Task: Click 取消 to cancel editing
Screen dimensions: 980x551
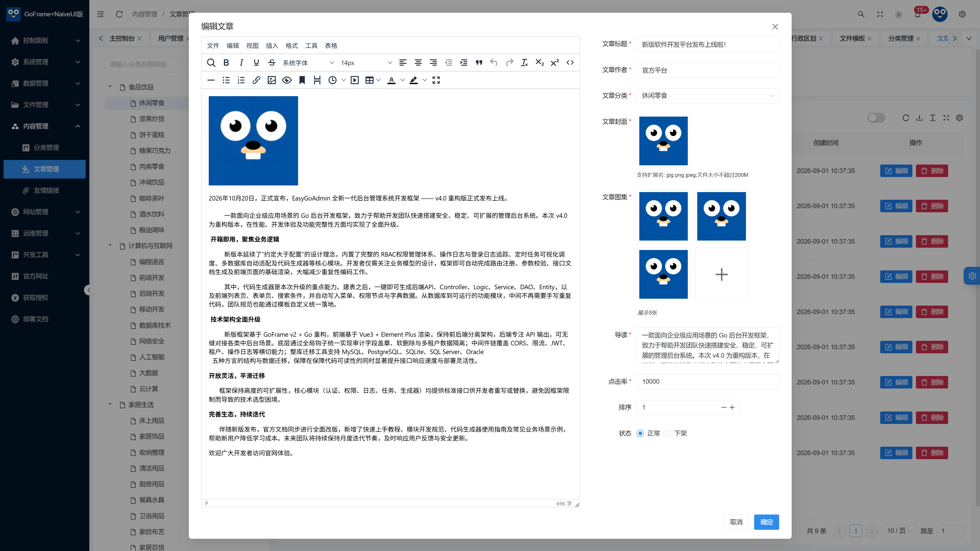Action: (x=736, y=522)
